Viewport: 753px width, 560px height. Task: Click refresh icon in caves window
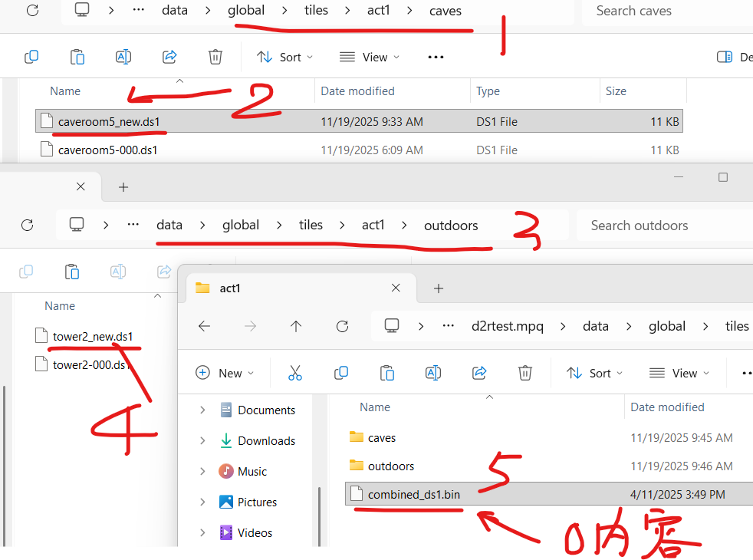click(33, 11)
